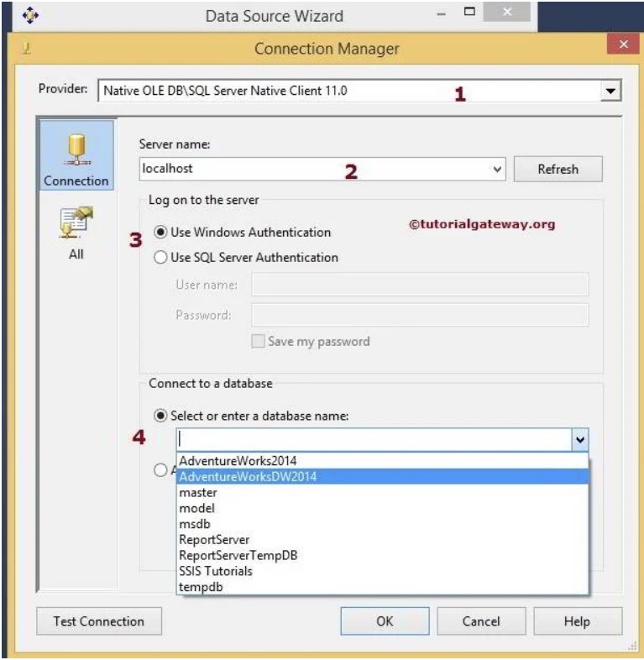Viewport: 644px width, 660px height.
Task: Choose tempdb from the list
Action: click(x=382, y=587)
